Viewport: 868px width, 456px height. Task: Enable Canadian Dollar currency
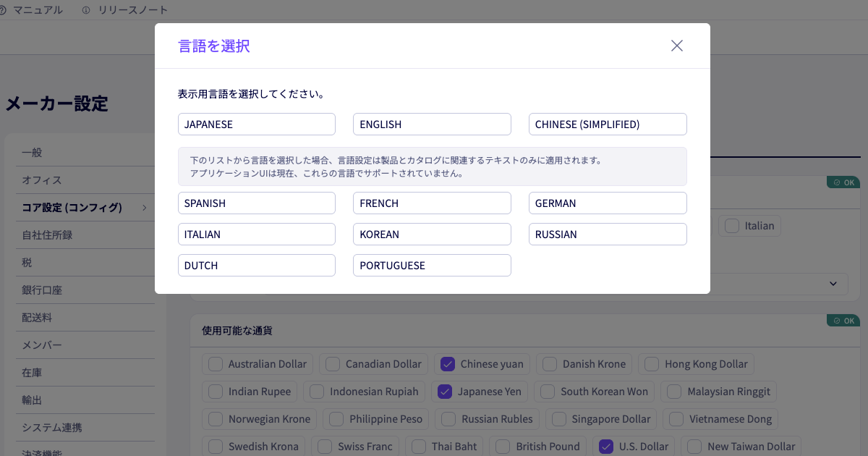(x=333, y=364)
